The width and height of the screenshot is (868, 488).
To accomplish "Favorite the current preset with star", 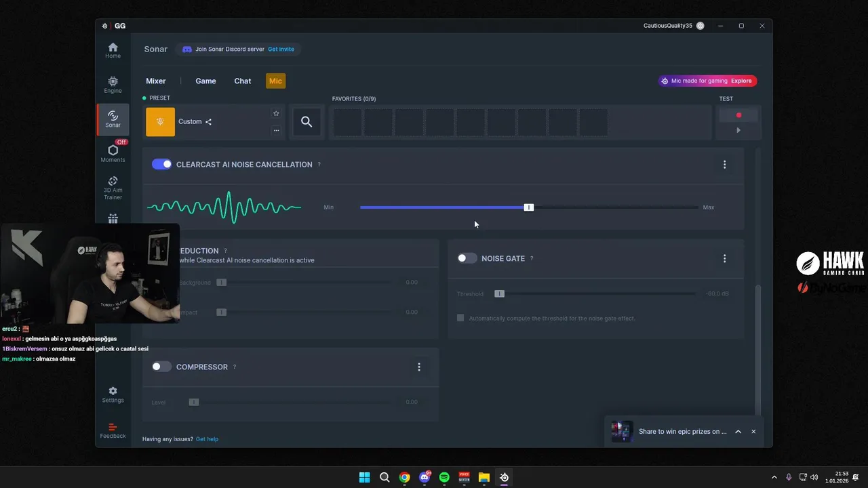I will pos(276,113).
